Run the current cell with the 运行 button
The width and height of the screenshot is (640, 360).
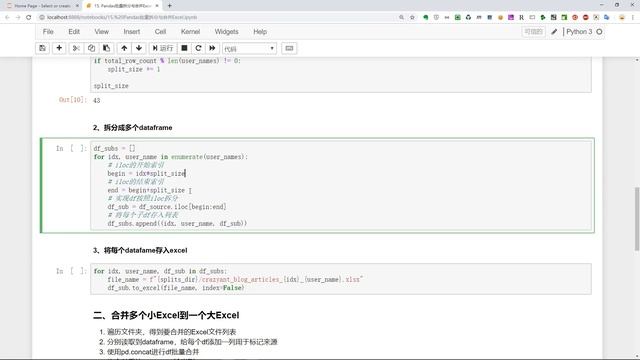[163, 48]
